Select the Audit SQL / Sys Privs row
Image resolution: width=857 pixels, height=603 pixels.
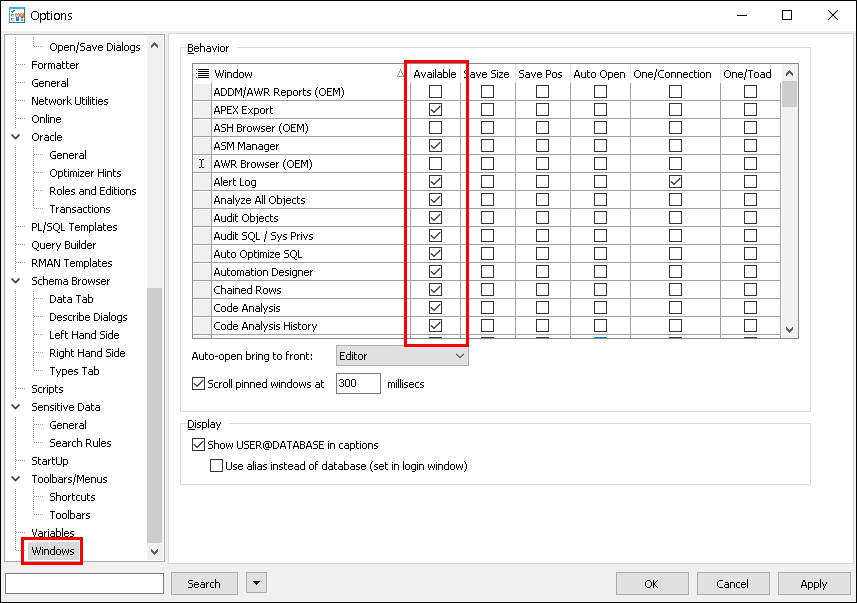tap(263, 236)
